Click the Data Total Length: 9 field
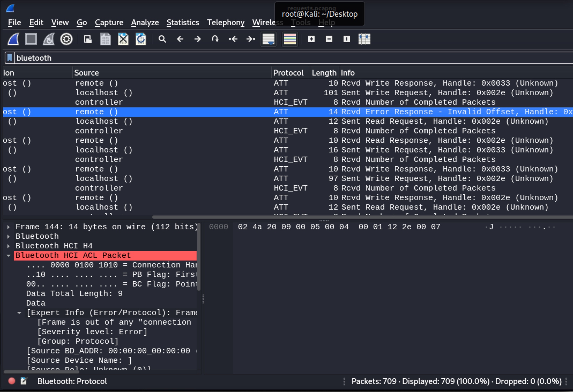 coord(74,293)
